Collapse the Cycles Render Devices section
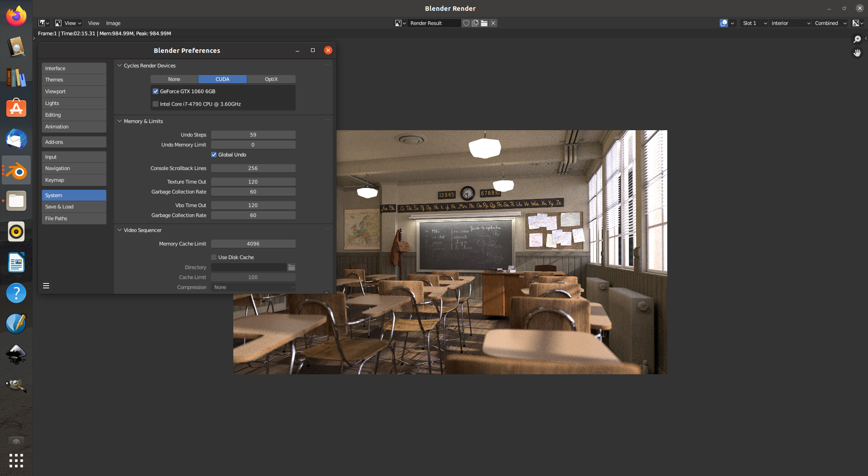Viewport: 868px width, 476px height. point(119,66)
